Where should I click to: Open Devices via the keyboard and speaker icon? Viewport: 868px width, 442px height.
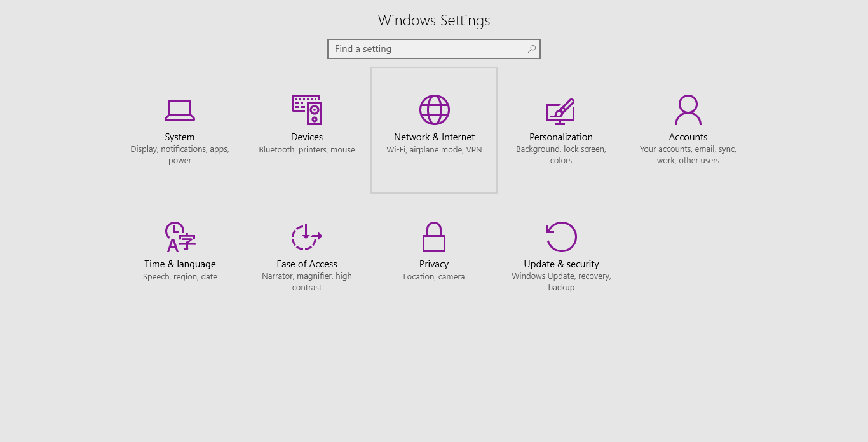[307, 110]
